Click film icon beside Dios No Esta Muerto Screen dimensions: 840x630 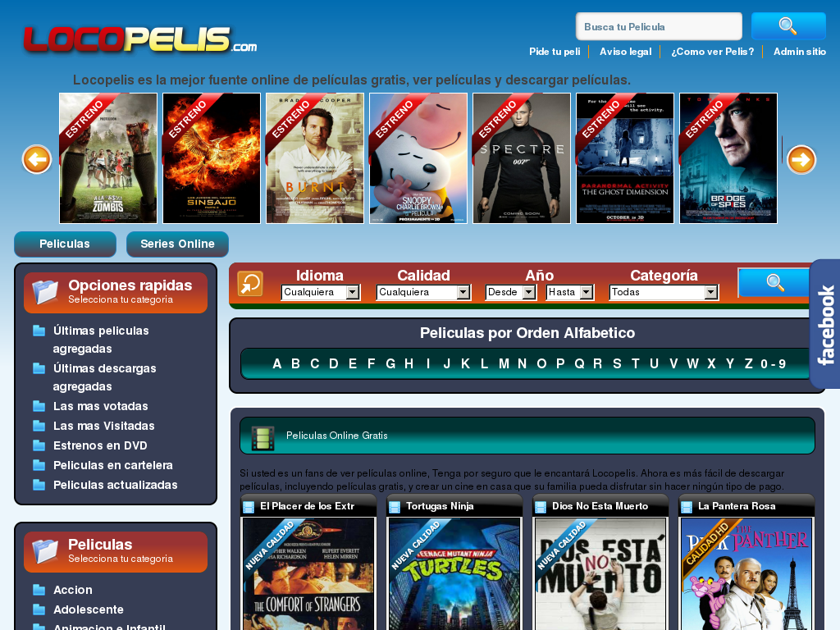541,507
